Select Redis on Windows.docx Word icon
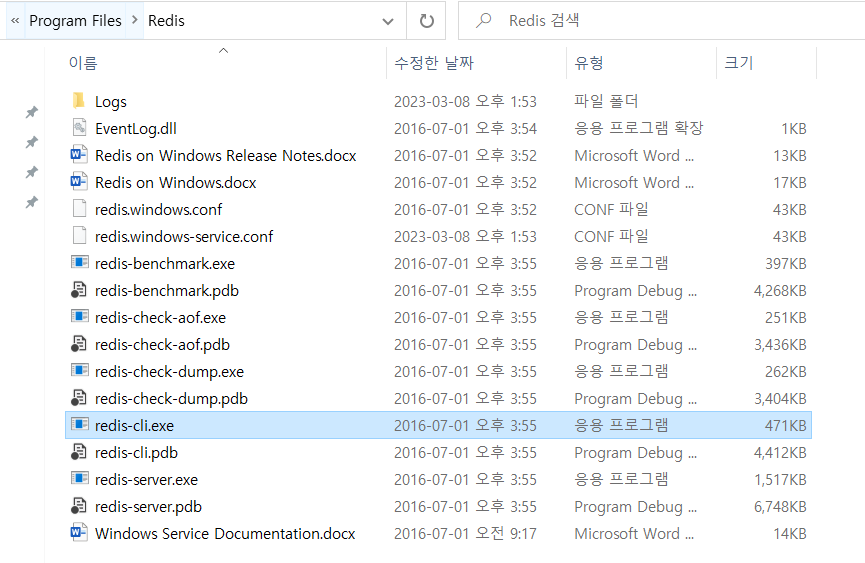Image resolution: width=865 pixels, height=563 pixels. click(79, 182)
